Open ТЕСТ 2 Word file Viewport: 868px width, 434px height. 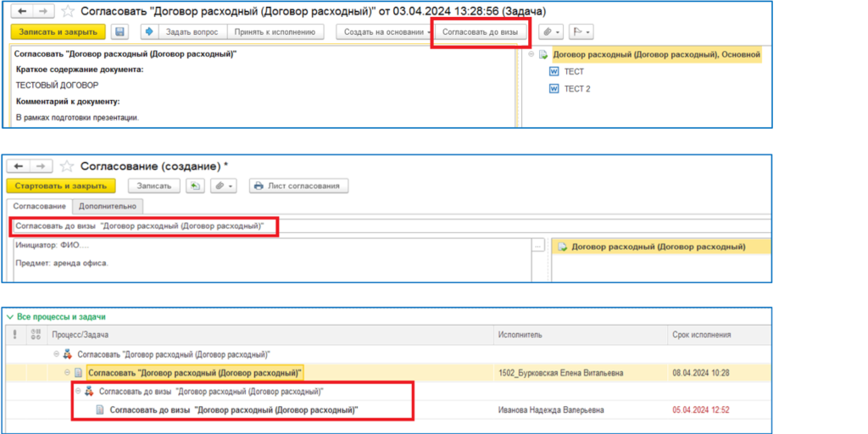coord(576,89)
